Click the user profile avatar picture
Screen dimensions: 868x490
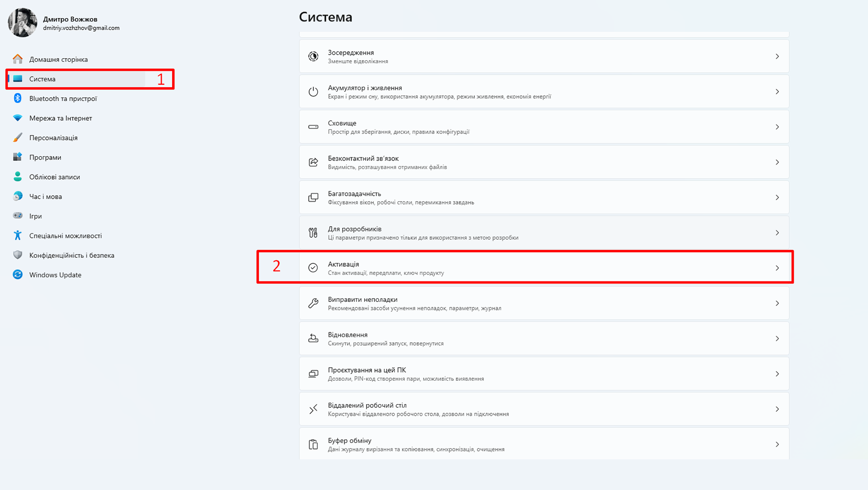click(23, 23)
